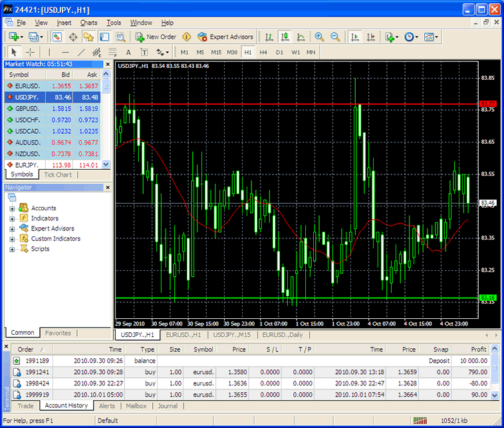This screenshot has width=504, height=428.
Task: Open the Mailbox tab in Terminal
Action: [136, 406]
